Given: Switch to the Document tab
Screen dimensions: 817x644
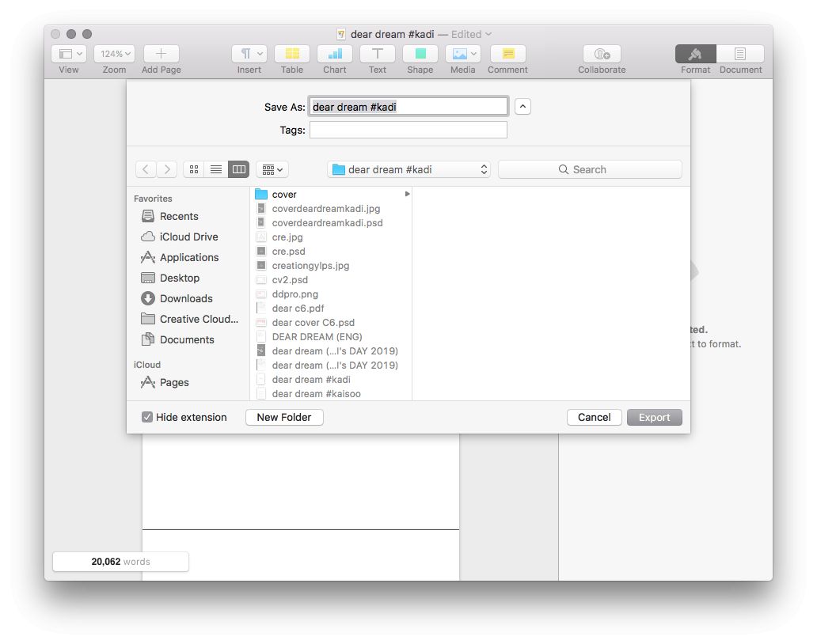Looking at the screenshot, I should coord(740,54).
